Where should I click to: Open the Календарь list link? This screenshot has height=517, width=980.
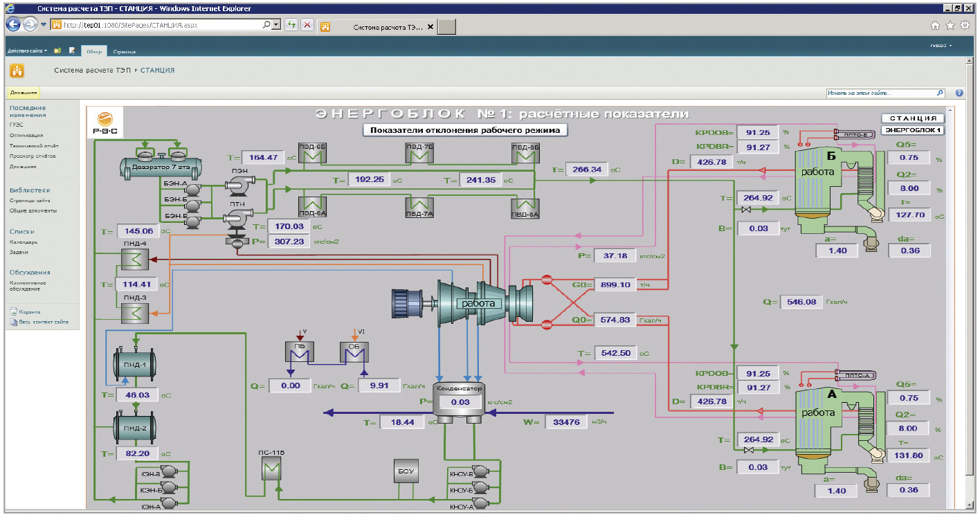[24, 242]
